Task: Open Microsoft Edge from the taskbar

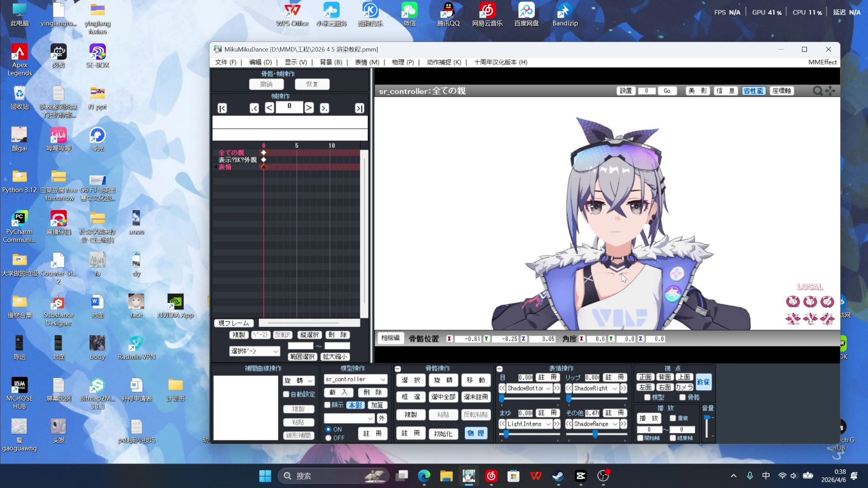Action: point(424,476)
